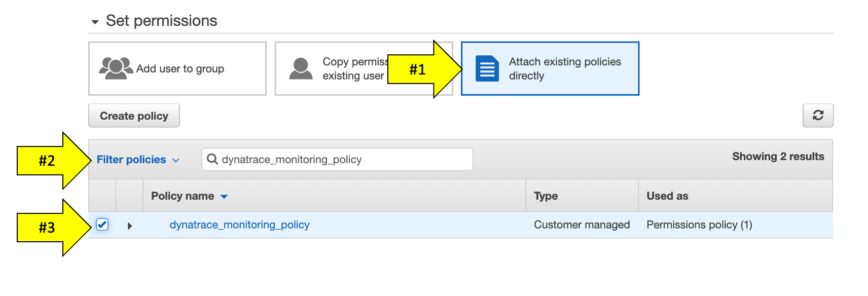Click yellow arrow annotation labeled #3
The height and width of the screenshot is (296, 868).
coord(54,228)
